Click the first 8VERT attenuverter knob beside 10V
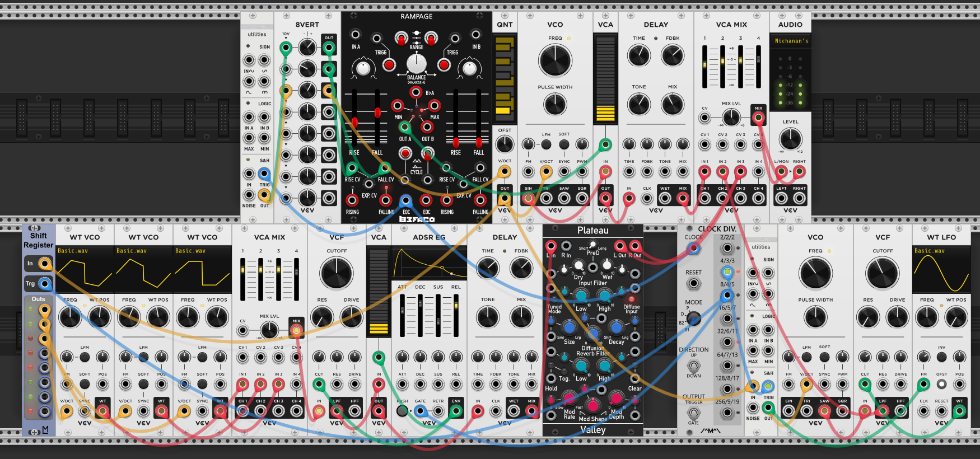 click(x=307, y=48)
